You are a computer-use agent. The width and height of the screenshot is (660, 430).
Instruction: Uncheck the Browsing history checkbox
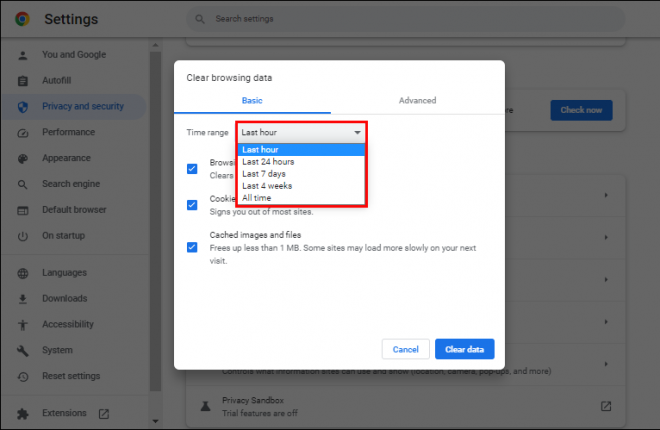[192, 168]
